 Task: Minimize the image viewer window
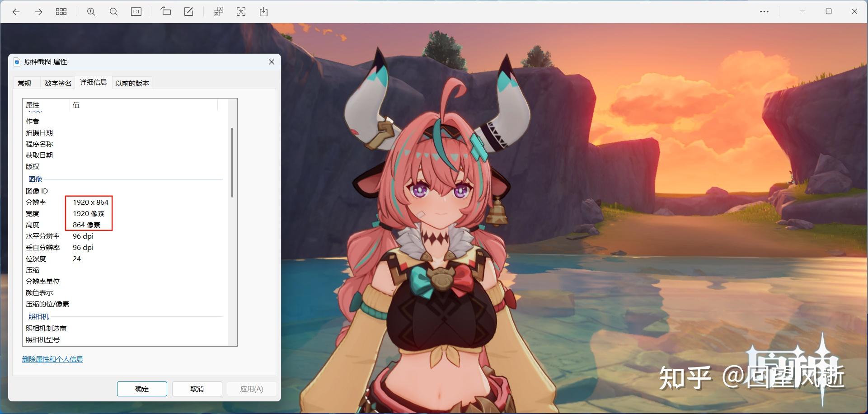point(802,11)
